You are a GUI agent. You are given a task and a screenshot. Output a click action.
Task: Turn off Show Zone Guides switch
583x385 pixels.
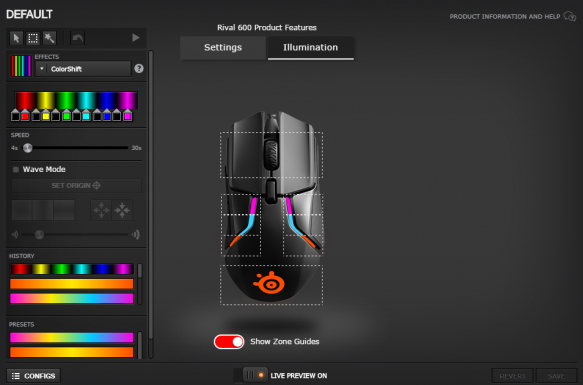(229, 341)
